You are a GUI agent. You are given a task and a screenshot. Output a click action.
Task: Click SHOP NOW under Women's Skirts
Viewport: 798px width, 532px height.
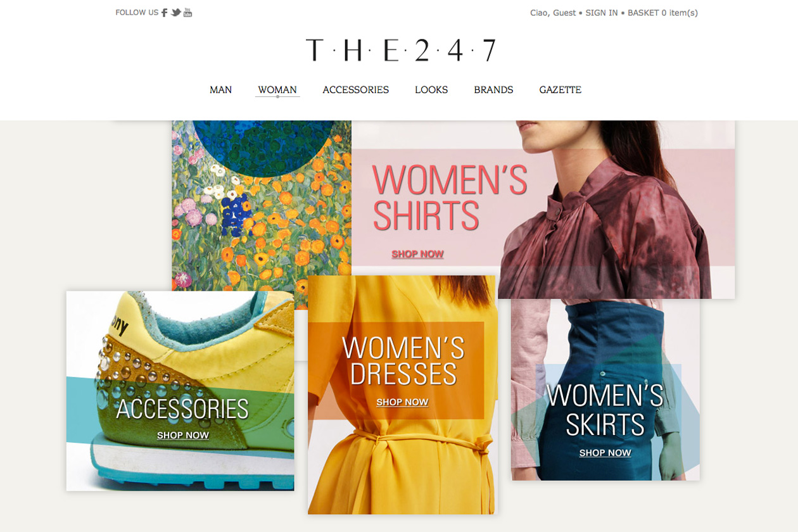pos(605,453)
